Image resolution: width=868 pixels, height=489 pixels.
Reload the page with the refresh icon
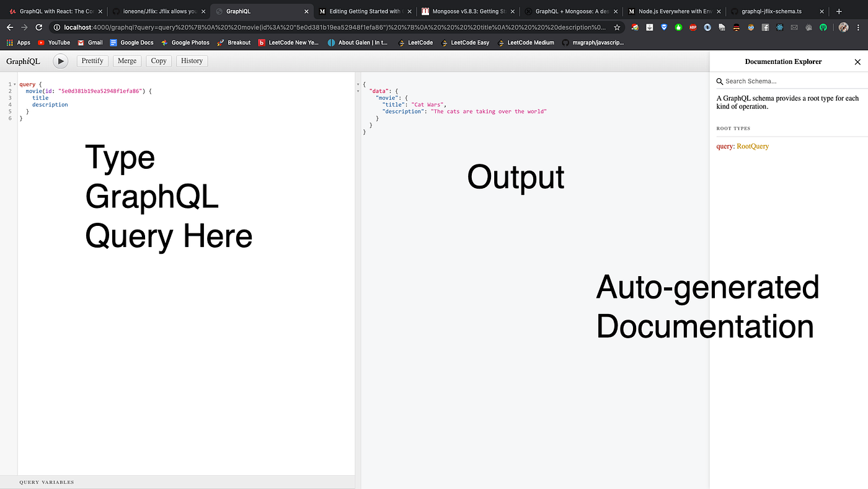coord(38,27)
